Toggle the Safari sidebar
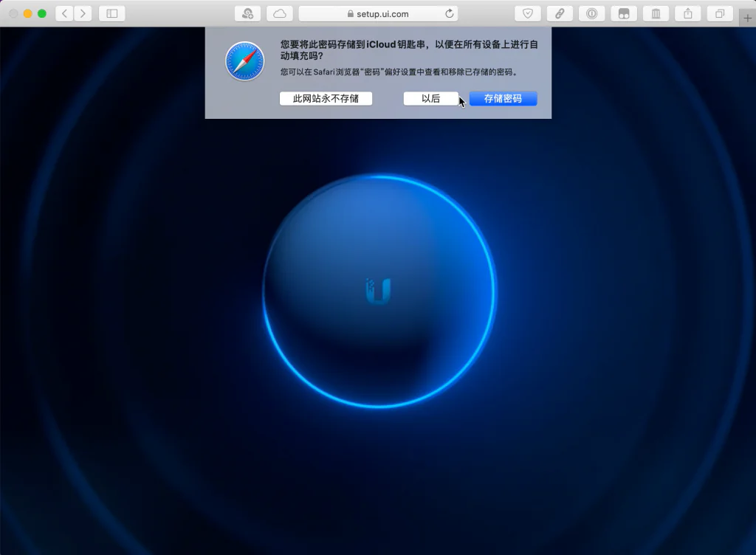This screenshot has width=756, height=555. click(112, 13)
